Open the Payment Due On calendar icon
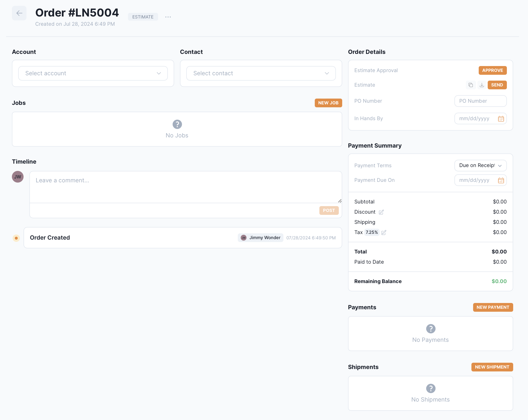Viewport: 528px width, 420px height. pyautogui.click(x=501, y=180)
